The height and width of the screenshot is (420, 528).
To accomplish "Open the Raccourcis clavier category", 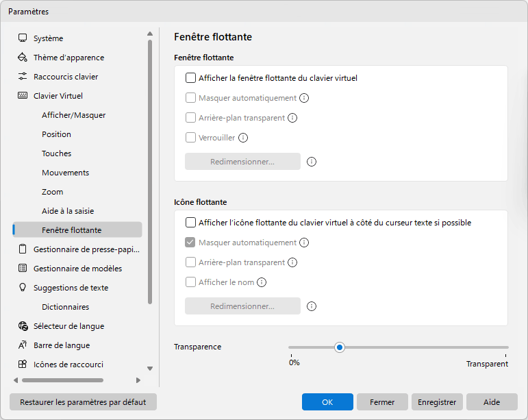I will pos(77,77).
